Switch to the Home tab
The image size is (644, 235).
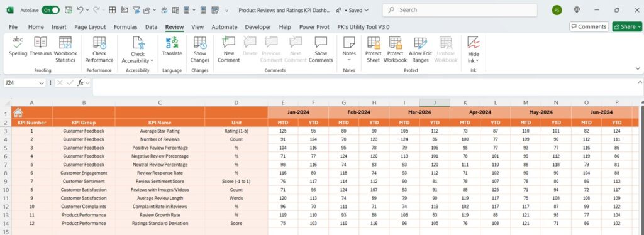(36, 26)
